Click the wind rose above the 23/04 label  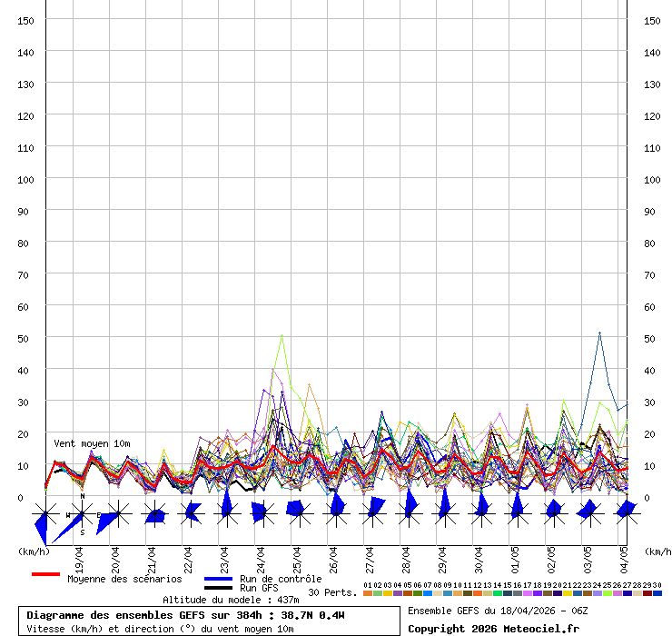point(226,513)
